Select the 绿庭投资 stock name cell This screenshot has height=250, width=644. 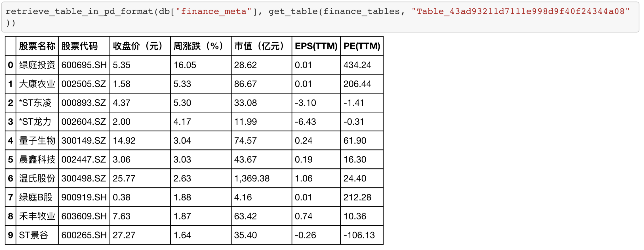(37, 65)
